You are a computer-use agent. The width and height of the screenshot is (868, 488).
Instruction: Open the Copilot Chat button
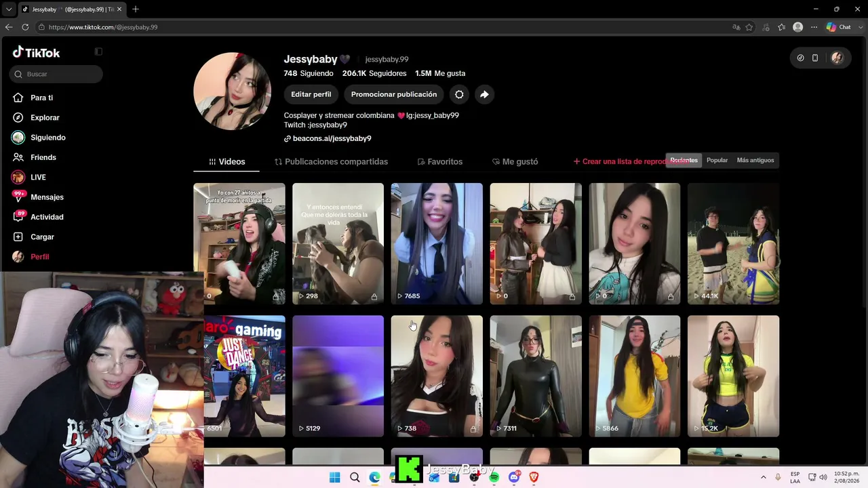click(839, 27)
